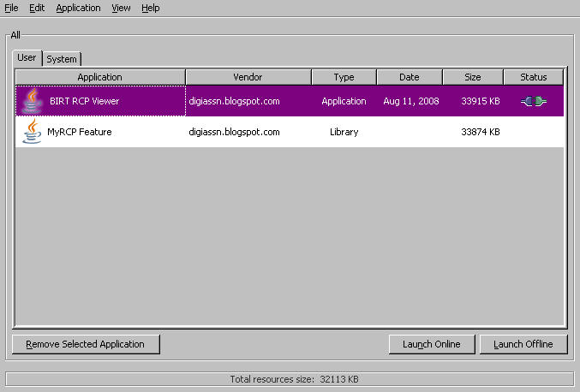580x392 pixels.
Task: Sort by the Date column header
Action: point(410,77)
